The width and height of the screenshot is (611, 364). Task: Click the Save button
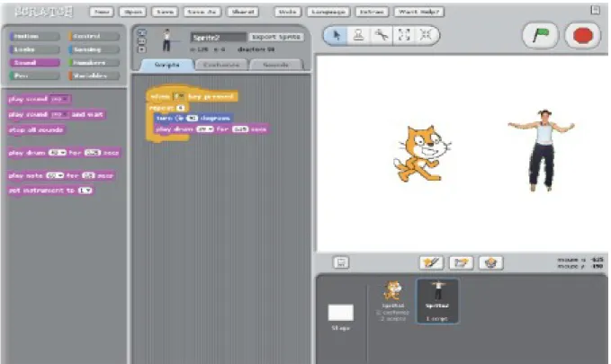click(x=165, y=12)
